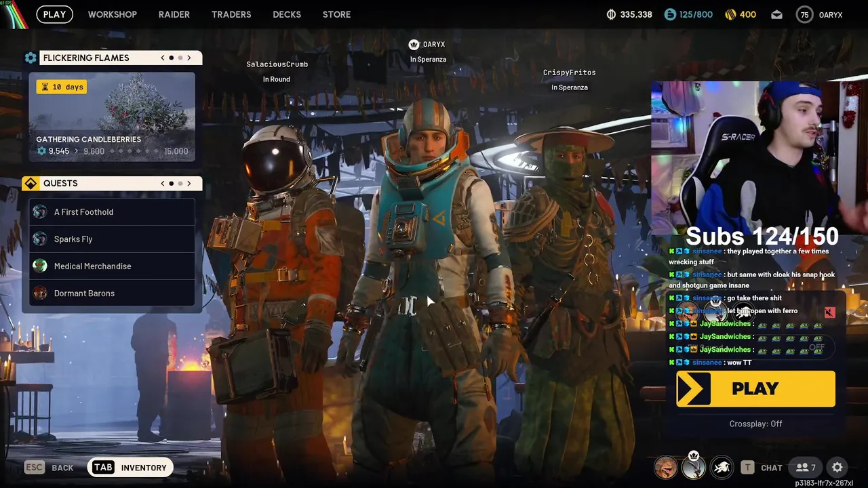Click the Dormant Barons quest portrait
Image resolution: width=868 pixels, height=488 pixels.
40,293
